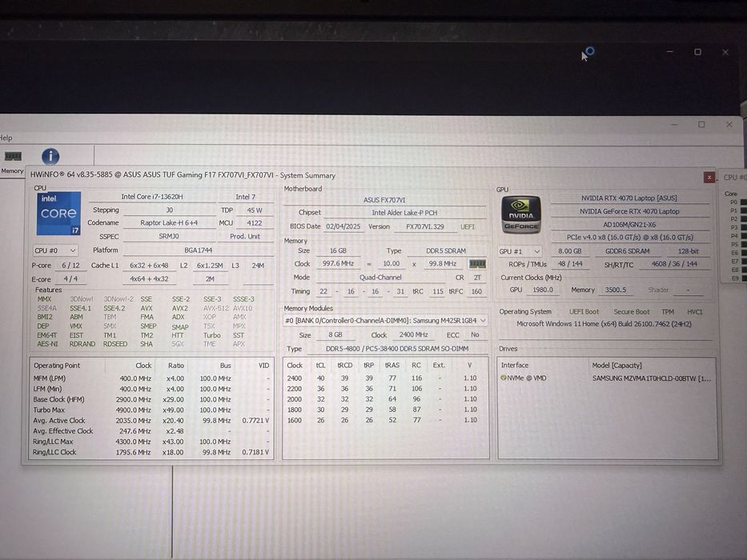Click the SRMJ0 SSPEC value
The height and width of the screenshot is (560, 747).
click(x=169, y=236)
